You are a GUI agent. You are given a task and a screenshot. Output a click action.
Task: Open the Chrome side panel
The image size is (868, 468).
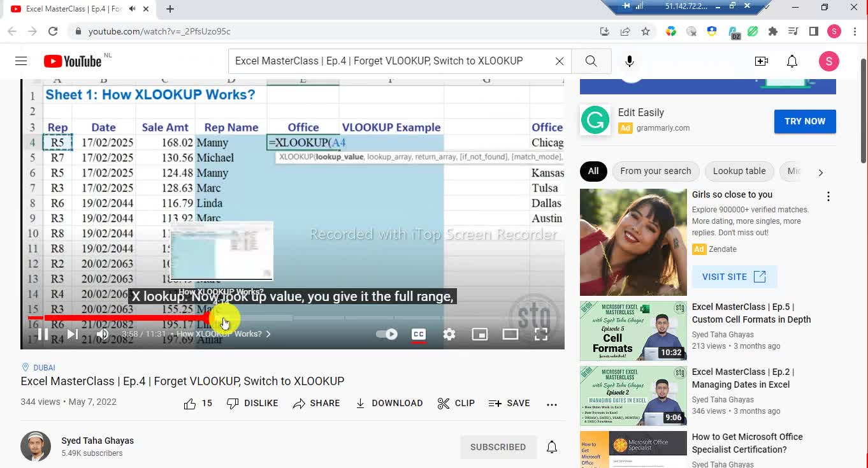pos(814,31)
